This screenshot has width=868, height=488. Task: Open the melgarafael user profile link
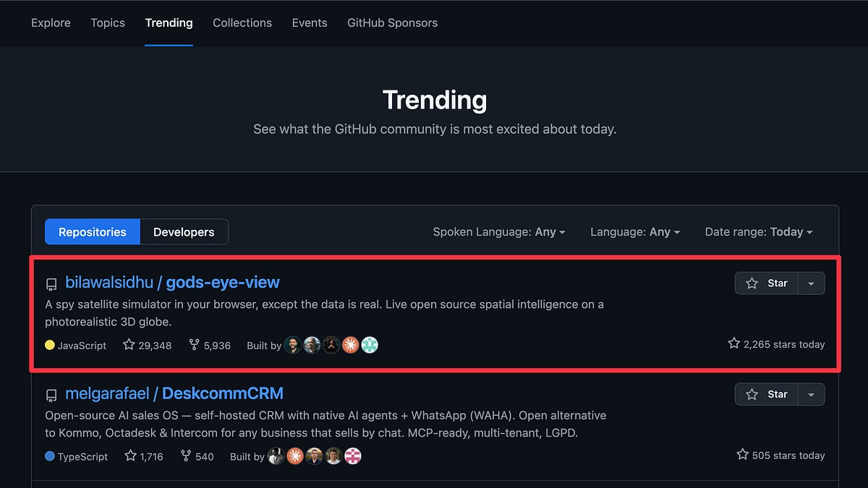coord(107,393)
